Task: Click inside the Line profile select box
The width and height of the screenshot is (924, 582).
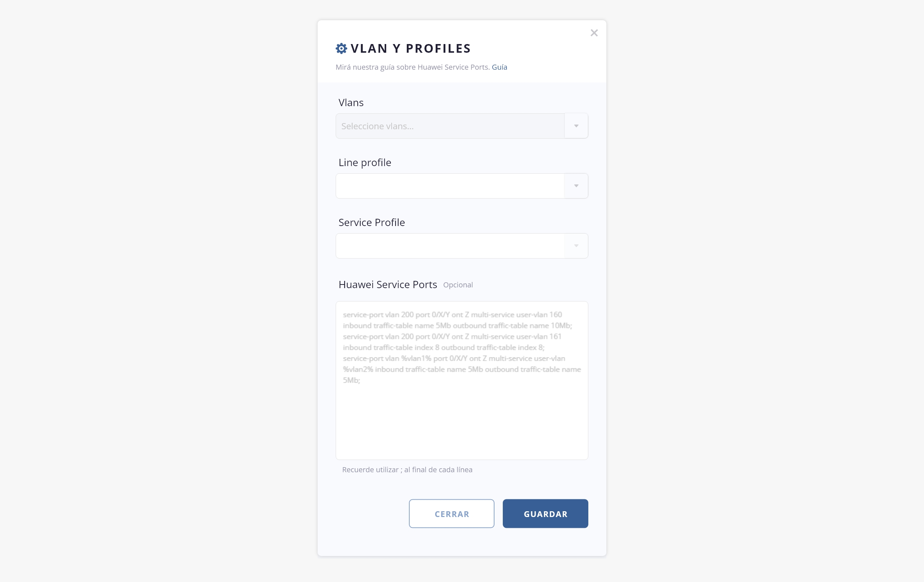Action: point(450,186)
